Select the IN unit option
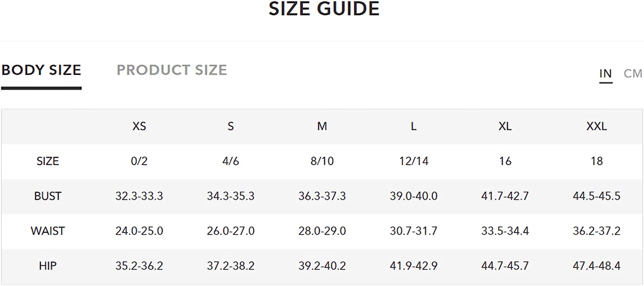 coord(605,74)
